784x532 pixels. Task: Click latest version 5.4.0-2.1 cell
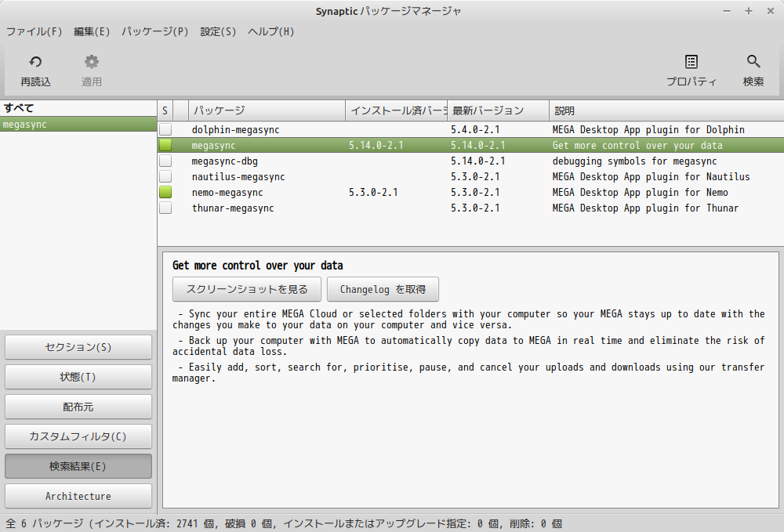(475, 130)
